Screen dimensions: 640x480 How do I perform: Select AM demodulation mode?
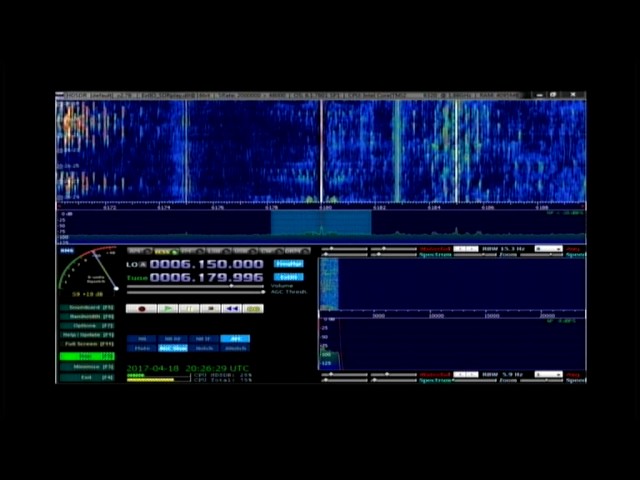(140, 251)
